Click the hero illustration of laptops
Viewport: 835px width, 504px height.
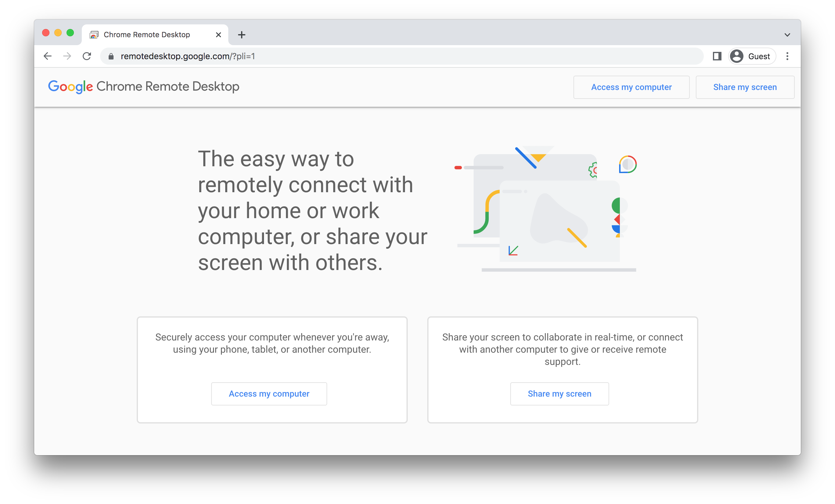[x=546, y=209]
